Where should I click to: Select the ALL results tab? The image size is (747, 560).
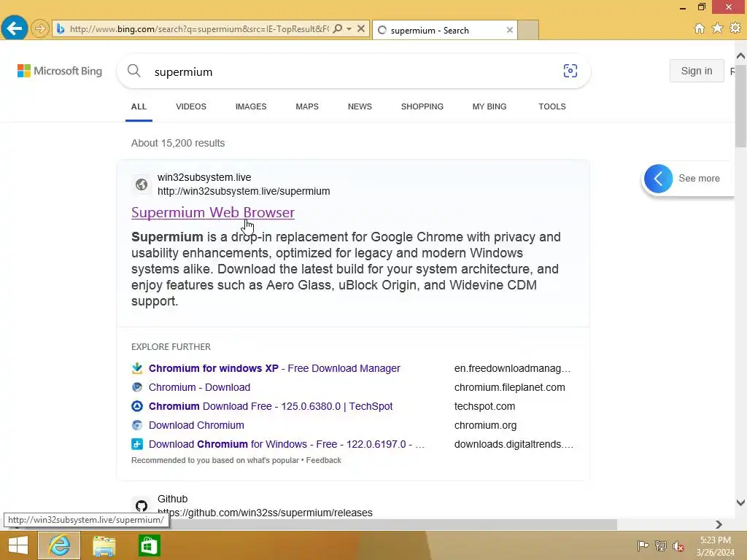pos(139,106)
